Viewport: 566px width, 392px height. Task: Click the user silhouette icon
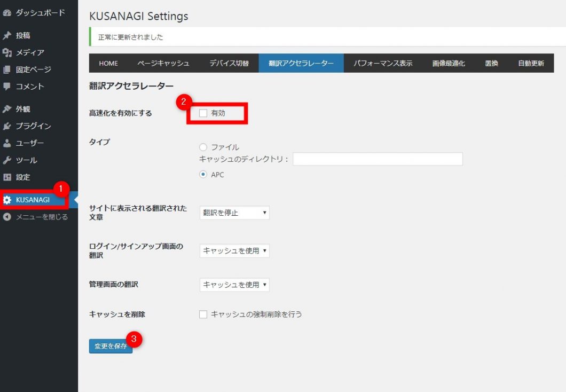pos(7,143)
